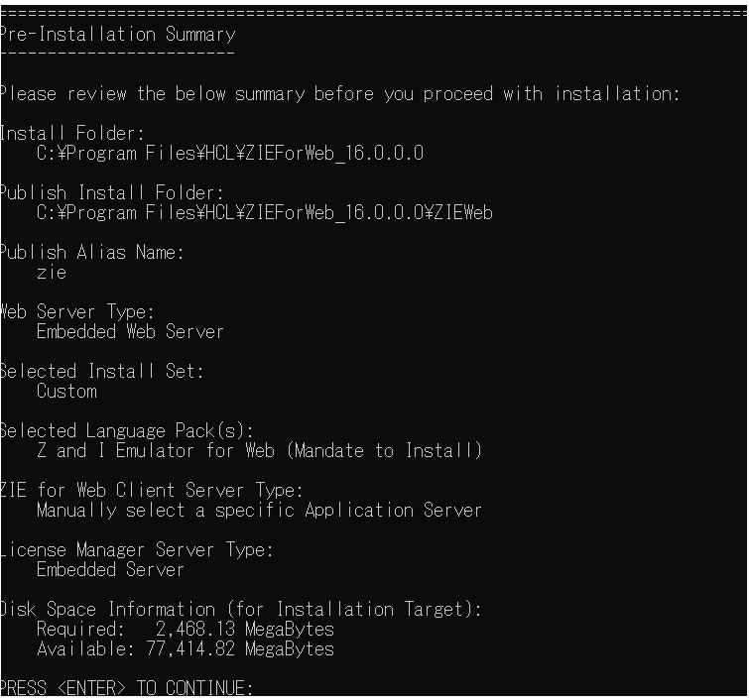Click the 'Please review the below summary' line
The width and height of the screenshot is (749, 700).
[x=339, y=94]
